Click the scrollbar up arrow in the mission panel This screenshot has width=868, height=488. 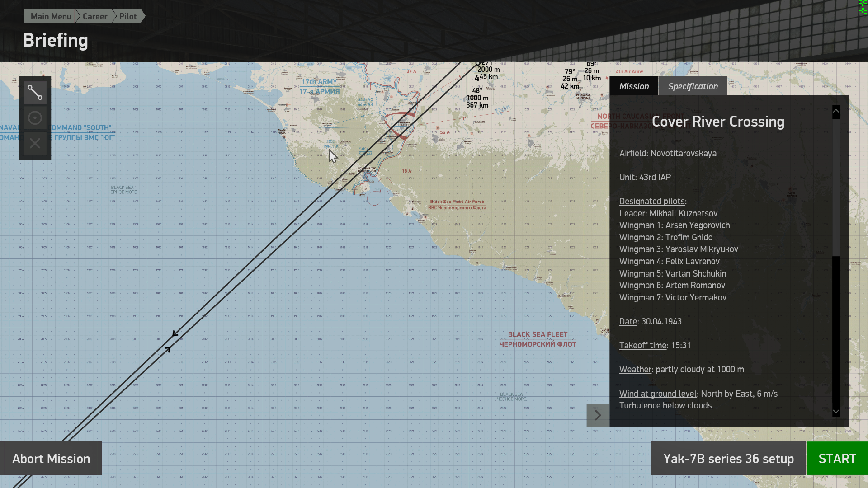point(836,111)
